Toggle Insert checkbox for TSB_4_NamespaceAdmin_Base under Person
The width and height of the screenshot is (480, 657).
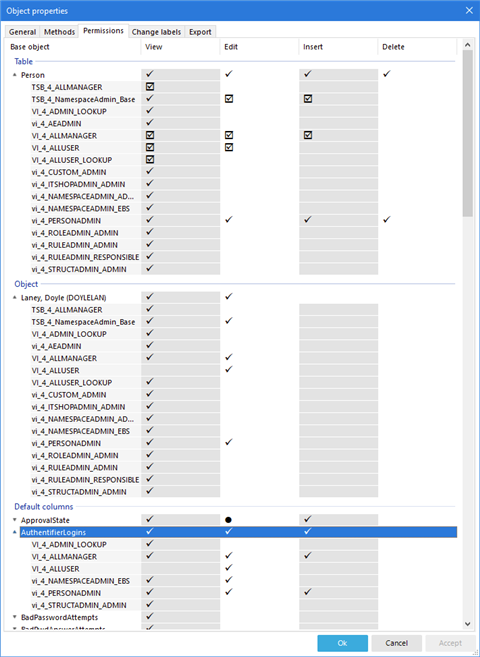click(308, 99)
